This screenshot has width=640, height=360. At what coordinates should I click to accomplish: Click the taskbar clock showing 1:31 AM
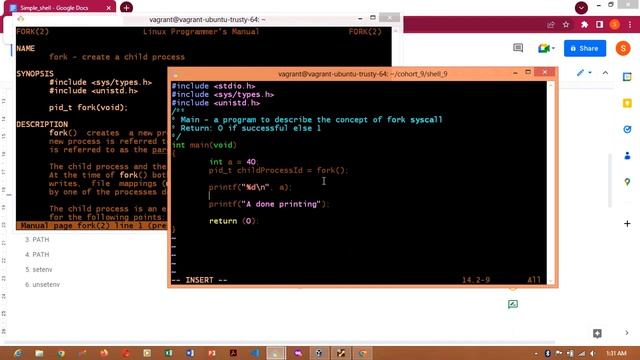tap(616, 353)
